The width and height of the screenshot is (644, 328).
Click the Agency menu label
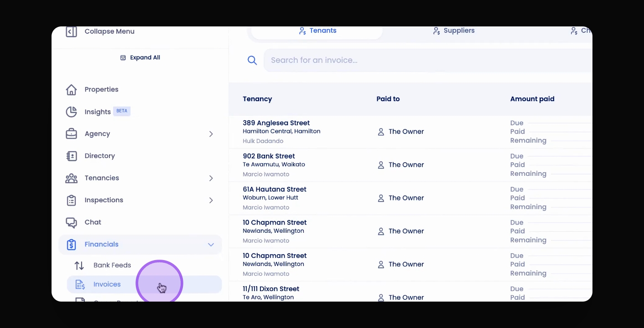(97, 134)
